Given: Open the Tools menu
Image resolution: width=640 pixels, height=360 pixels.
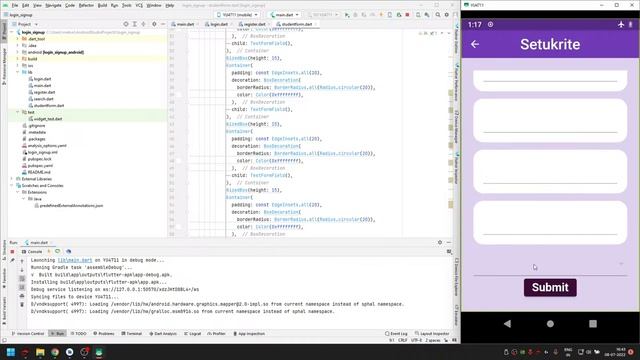Looking at the screenshot, I should pyautogui.click(x=127, y=5).
